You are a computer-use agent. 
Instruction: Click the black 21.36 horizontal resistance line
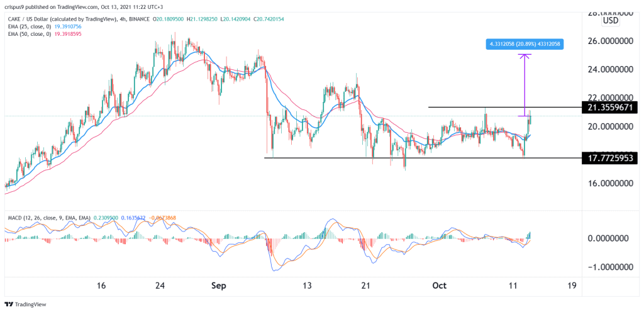(x=505, y=107)
